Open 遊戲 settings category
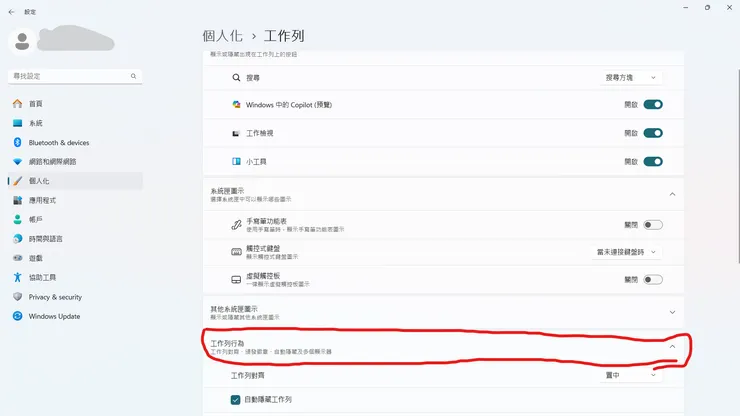This screenshot has width=740, height=416. (75, 258)
